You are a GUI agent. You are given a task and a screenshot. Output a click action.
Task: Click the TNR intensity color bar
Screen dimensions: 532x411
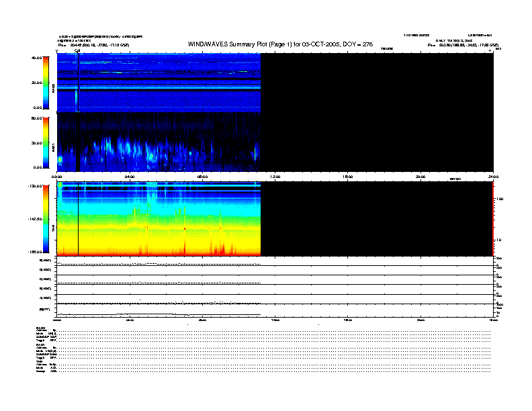(x=46, y=219)
